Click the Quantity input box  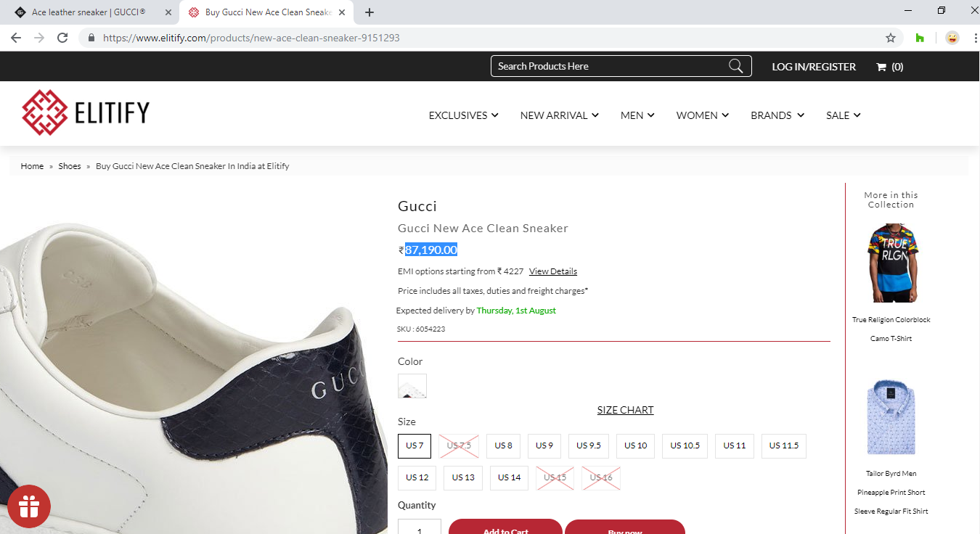pyautogui.click(x=420, y=527)
